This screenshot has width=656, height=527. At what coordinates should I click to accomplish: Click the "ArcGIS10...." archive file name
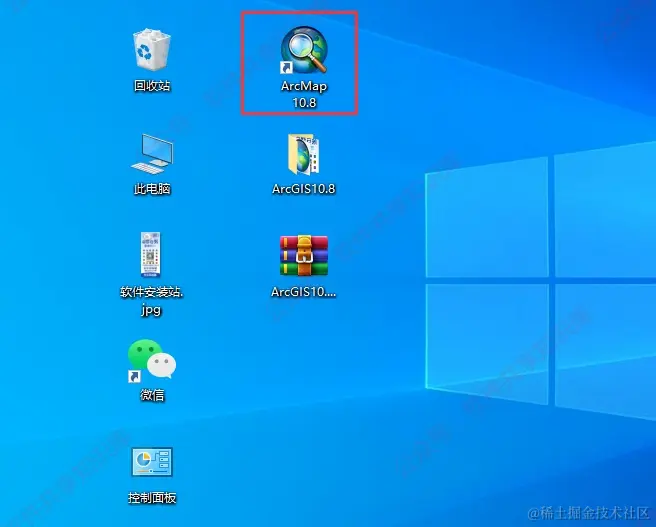(x=304, y=292)
